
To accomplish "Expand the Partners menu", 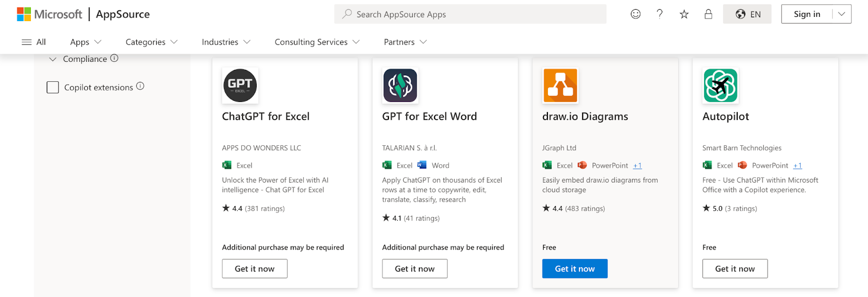I will (405, 42).
